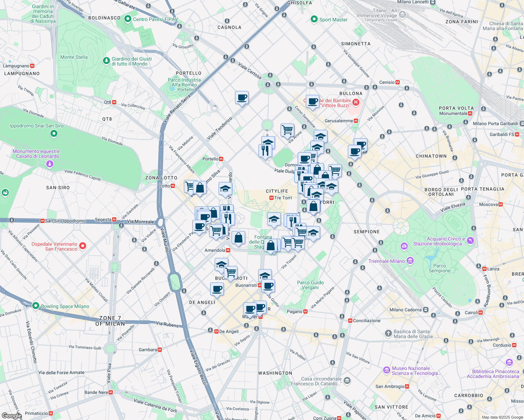Screen dimensions: 524x420
Task: Open the Map data ©2025 Google attribution
Action: click(x=502, y=417)
